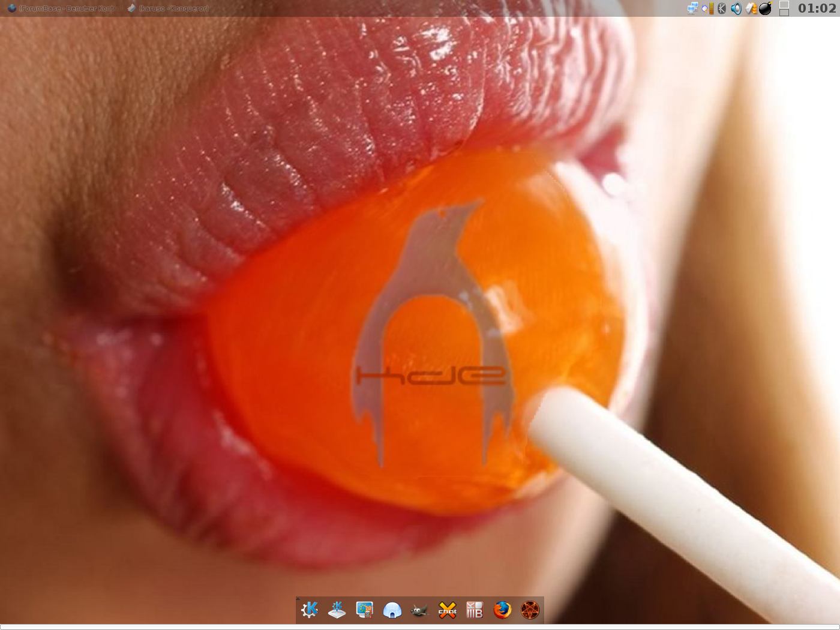Switch to upper virtual desktop in pager
This screenshot has height=630, width=840.
[784, 5]
